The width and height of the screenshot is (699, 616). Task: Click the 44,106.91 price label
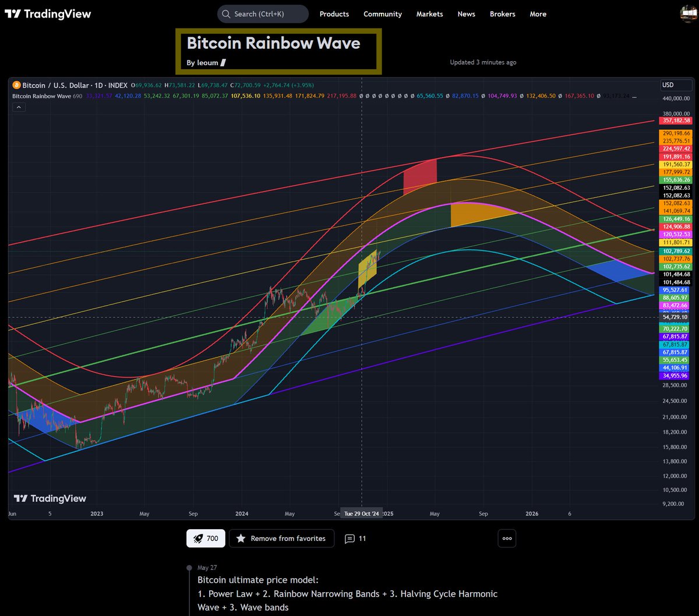(676, 368)
